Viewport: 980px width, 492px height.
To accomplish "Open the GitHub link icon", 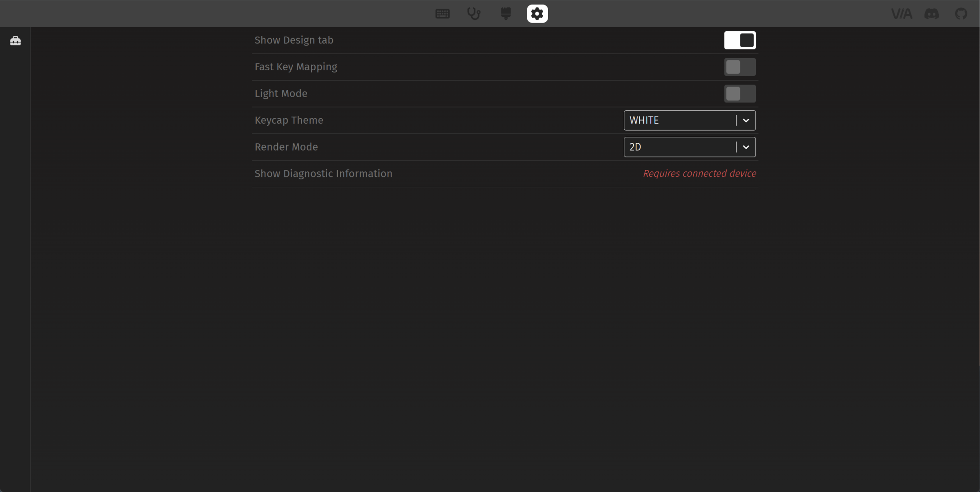I will 961,14.
